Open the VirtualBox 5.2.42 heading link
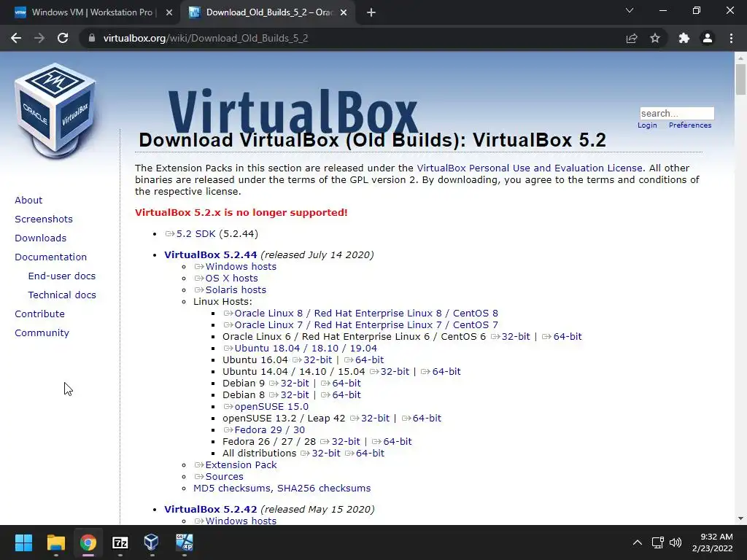Viewport: 747px width, 560px height. pyautogui.click(x=211, y=509)
